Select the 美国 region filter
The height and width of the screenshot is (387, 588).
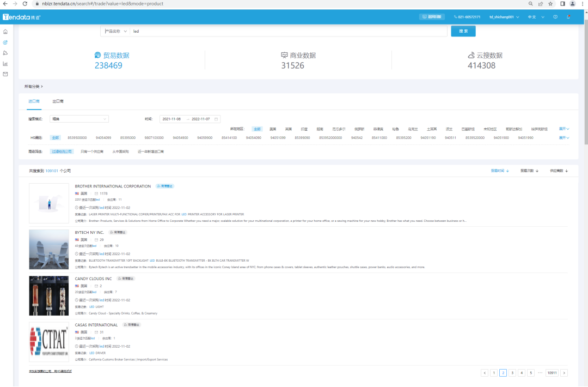click(273, 129)
